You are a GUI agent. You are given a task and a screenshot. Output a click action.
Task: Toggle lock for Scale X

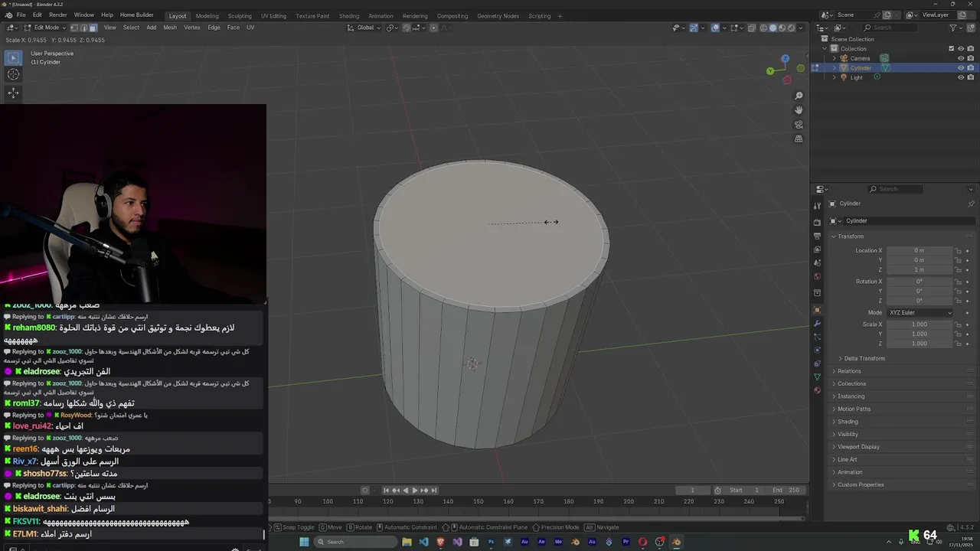coord(958,324)
